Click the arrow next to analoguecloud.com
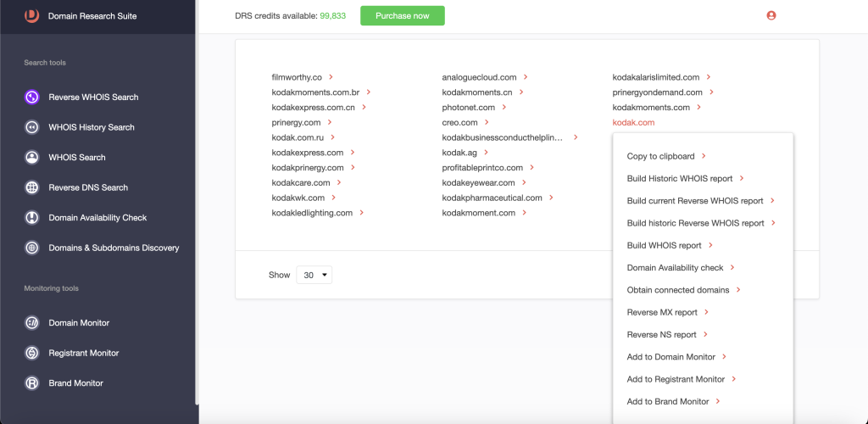 click(526, 77)
